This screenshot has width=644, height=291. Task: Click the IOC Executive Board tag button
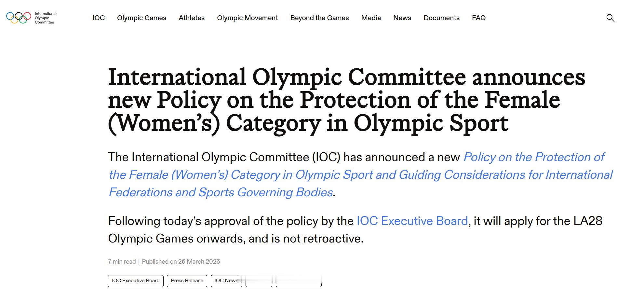point(136,281)
